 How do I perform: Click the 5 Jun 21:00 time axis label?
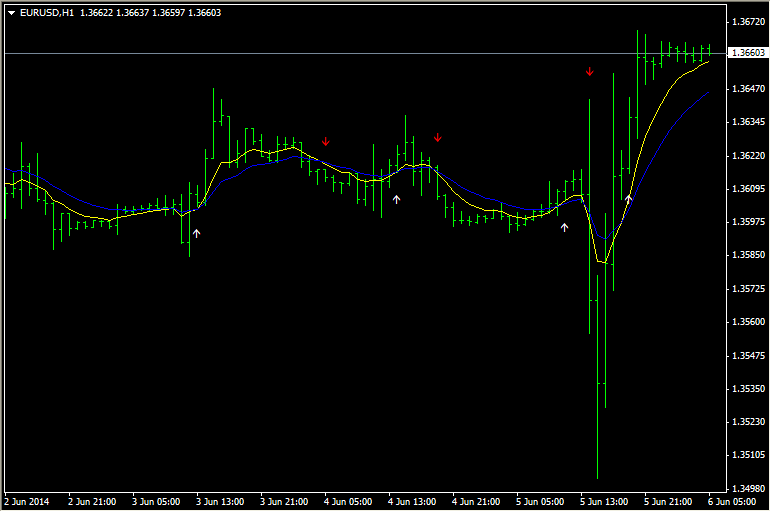pos(668,502)
